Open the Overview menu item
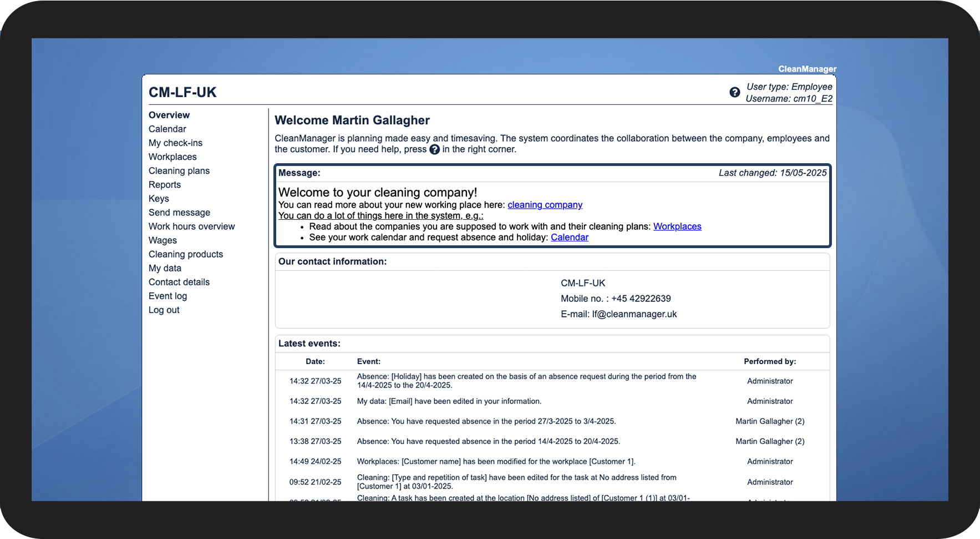Screen dimensions: 980x539 pos(169,115)
